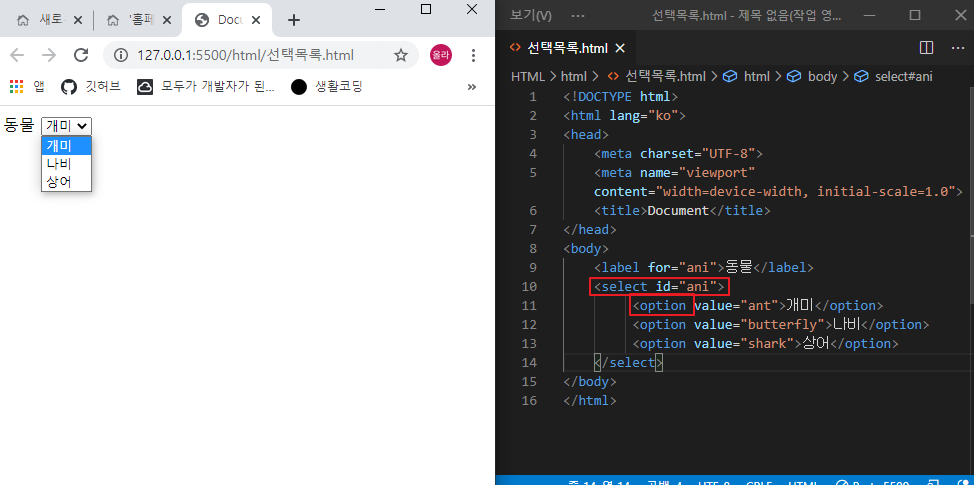Image resolution: width=974 pixels, height=485 pixels.
Task: Select the 선택목록.html editor tab
Action: click(567, 48)
